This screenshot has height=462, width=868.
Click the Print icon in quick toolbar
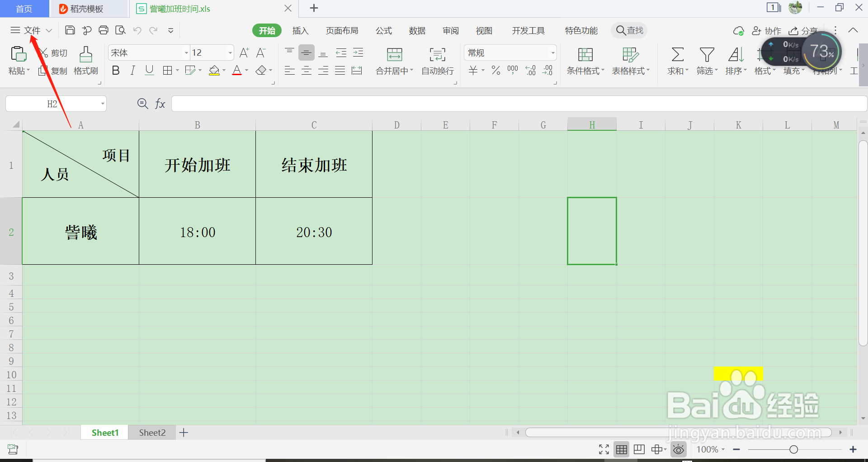tap(104, 30)
